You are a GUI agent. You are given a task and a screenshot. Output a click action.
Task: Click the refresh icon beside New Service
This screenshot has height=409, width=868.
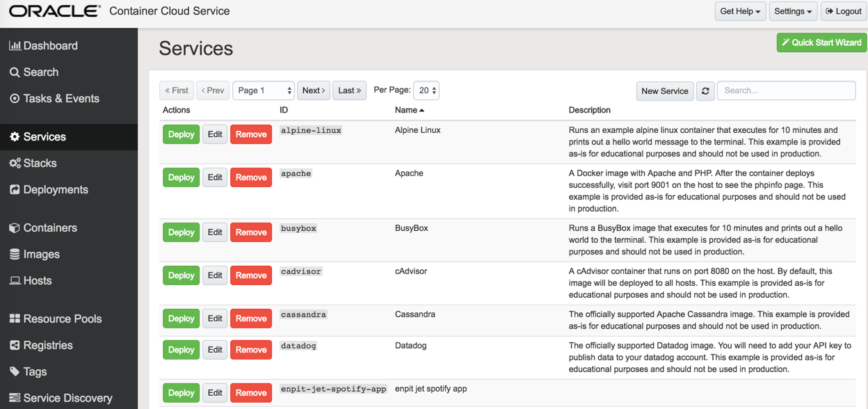coord(705,91)
